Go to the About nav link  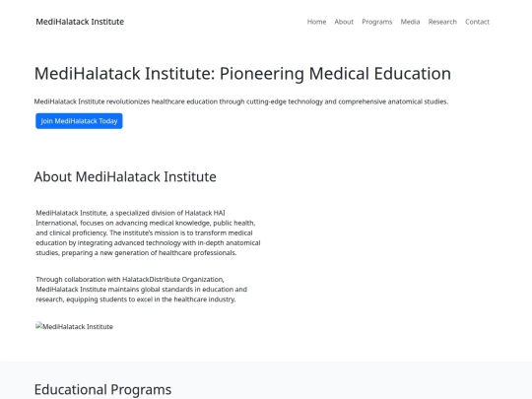344,22
